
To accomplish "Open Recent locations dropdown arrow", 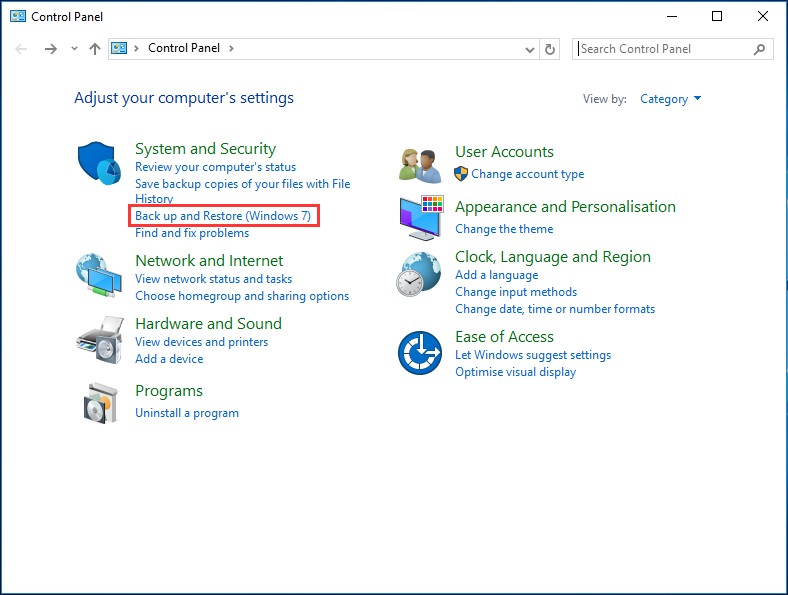I will pos(74,49).
